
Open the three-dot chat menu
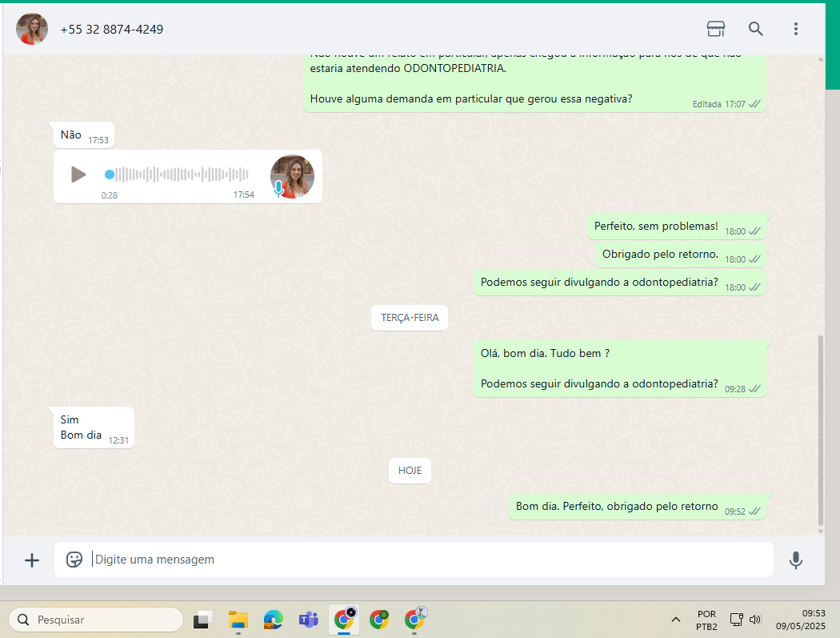pos(795,29)
